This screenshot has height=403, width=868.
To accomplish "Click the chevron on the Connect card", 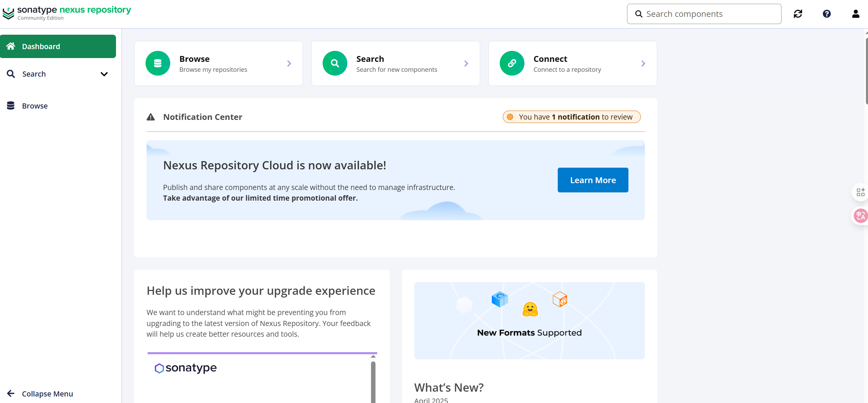I will pyautogui.click(x=643, y=64).
